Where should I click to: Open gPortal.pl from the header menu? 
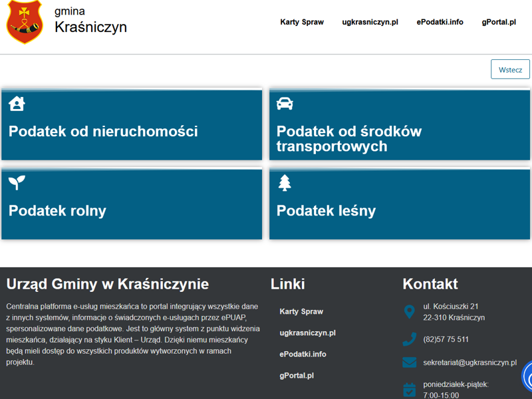tap(499, 22)
